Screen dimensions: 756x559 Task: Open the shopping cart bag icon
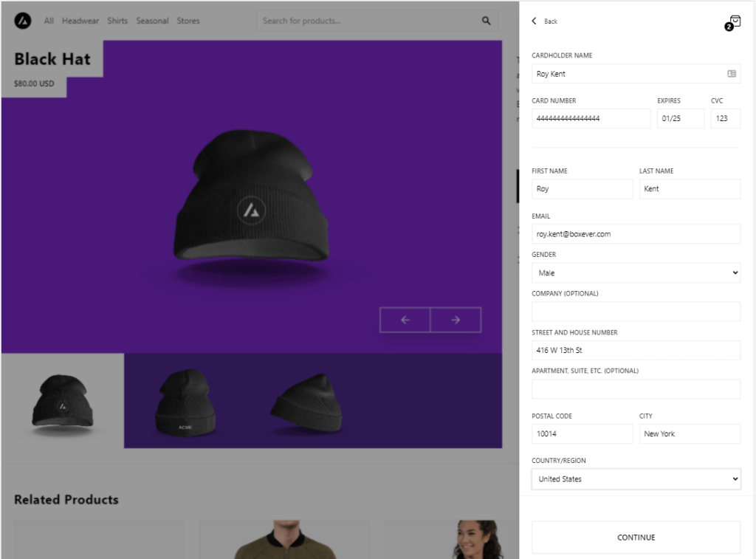[x=734, y=21]
